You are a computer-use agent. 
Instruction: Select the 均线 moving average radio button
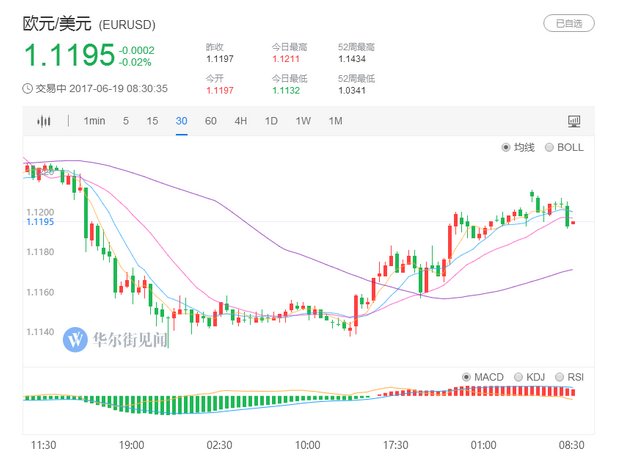[507, 148]
